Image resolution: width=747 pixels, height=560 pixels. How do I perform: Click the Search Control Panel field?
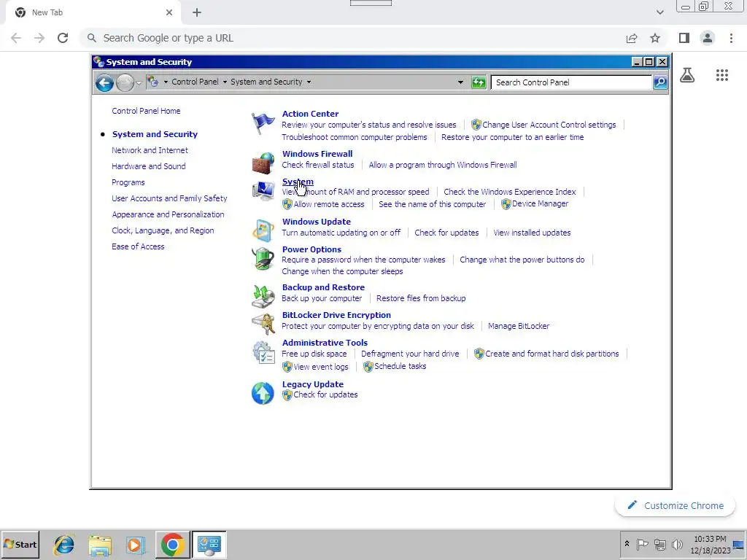571,82
